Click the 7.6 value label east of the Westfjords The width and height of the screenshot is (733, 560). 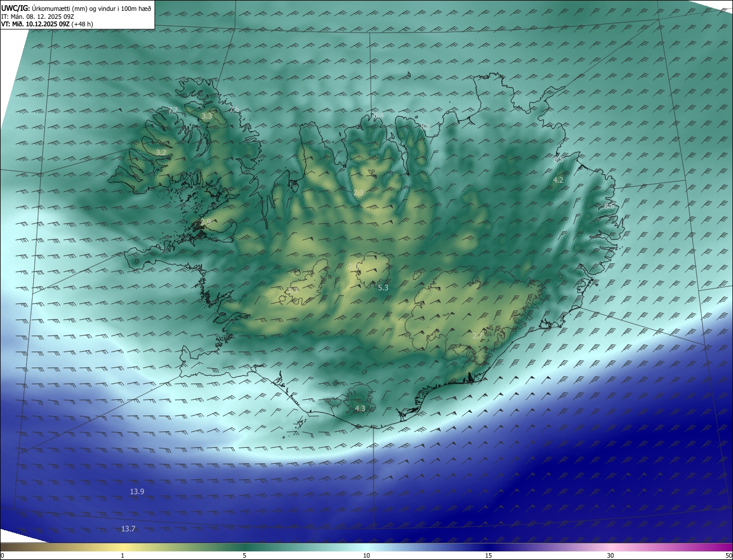(x=234, y=109)
